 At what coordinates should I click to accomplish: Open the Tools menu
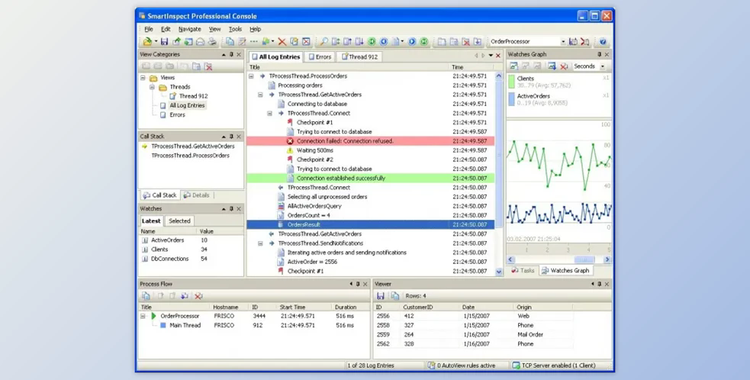[235, 29]
